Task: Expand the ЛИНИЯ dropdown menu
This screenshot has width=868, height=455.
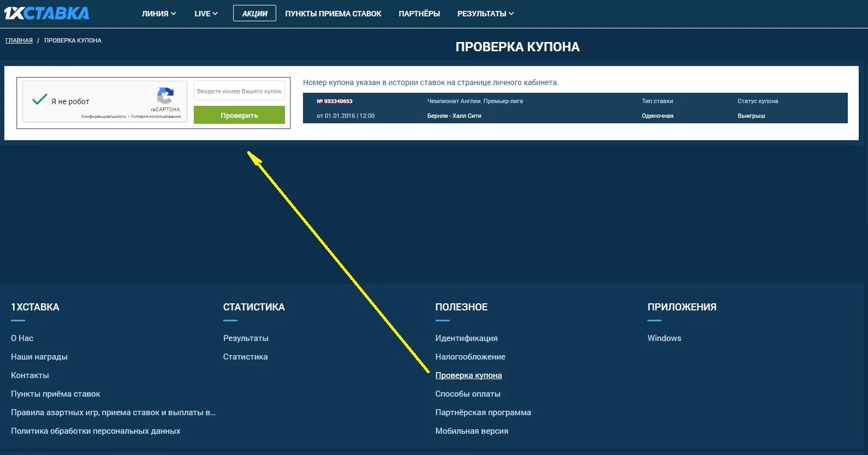Action: 159,14
